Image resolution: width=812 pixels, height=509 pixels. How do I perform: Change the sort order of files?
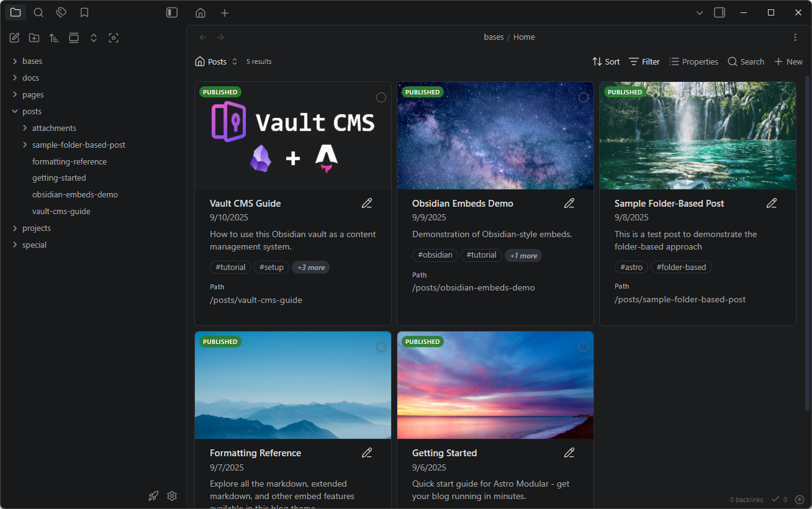[x=53, y=37]
